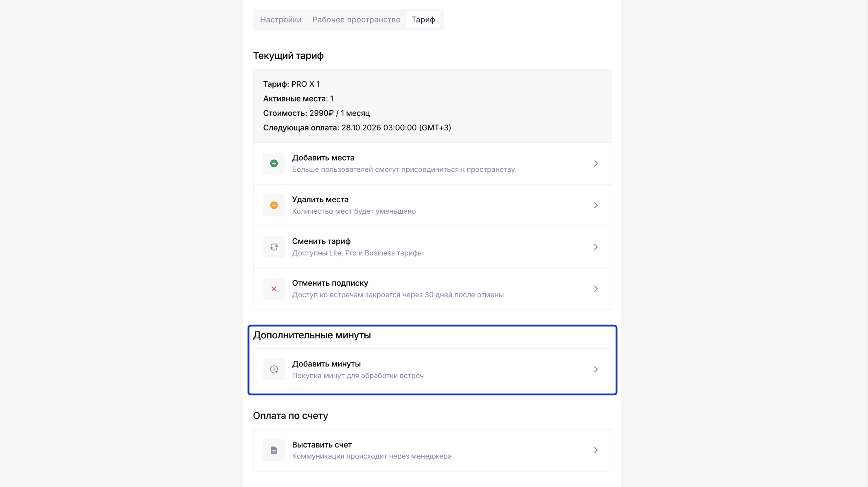The height and width of the screenshot is (487, 868).
Task: Click the clock Add minutes icon
Action: [x=274, y=369]
